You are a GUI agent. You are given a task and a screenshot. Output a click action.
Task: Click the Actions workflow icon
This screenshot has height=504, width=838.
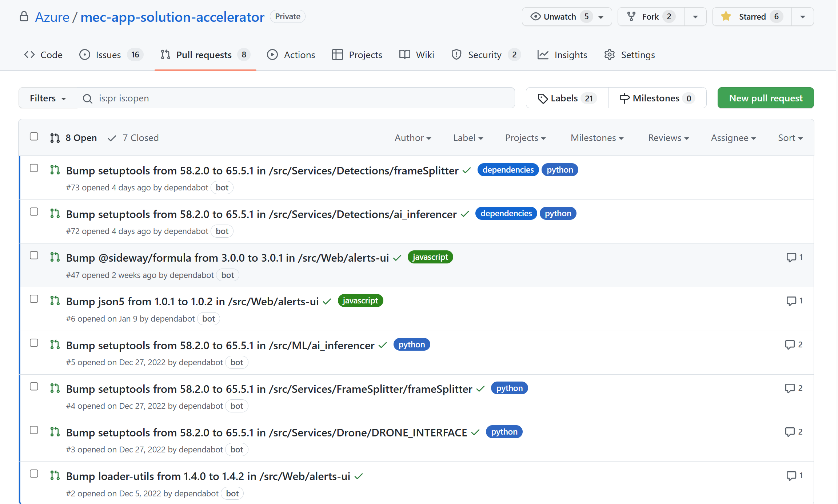point(272,55)
